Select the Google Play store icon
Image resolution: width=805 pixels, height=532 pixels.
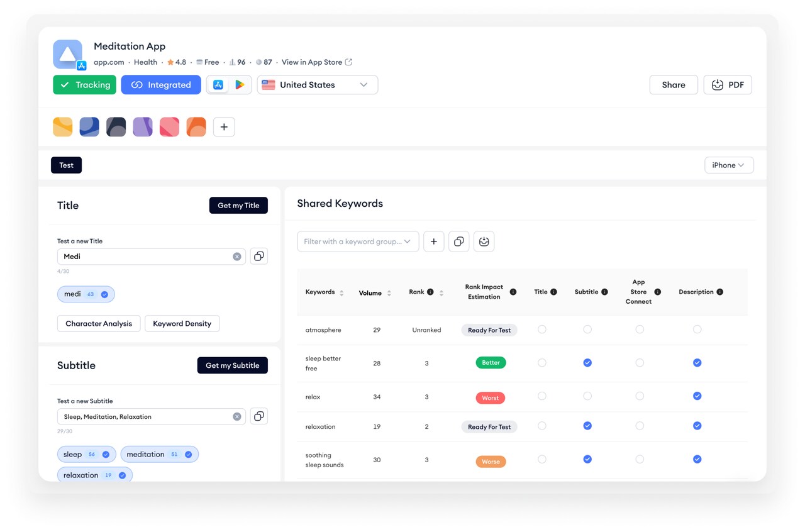pyautogui.click(x=240, y=85)
